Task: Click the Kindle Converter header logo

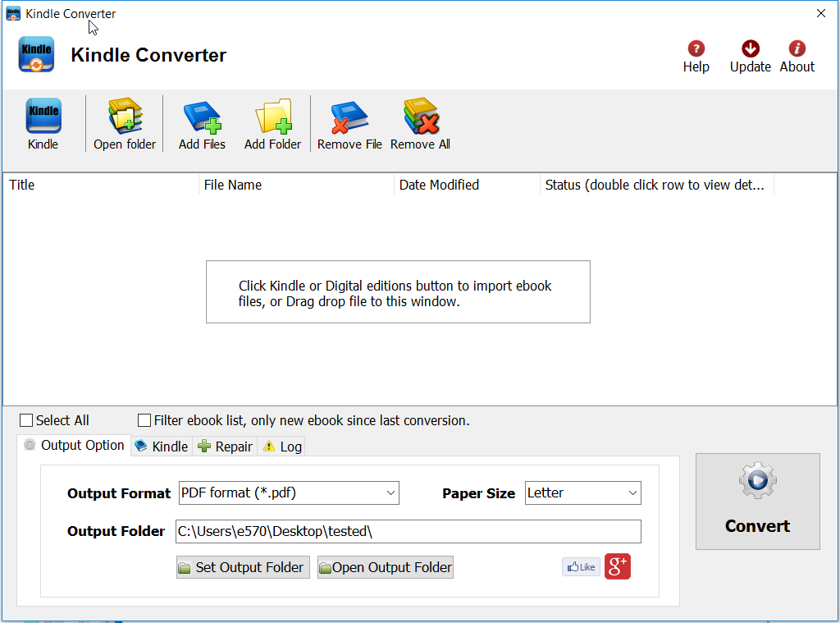Action: pos(36,54)
